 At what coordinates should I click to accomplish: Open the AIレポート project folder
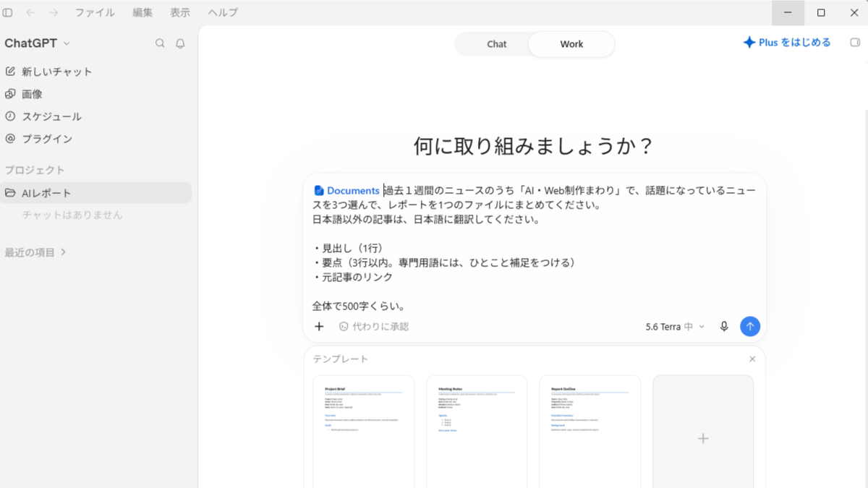(95, 193)
